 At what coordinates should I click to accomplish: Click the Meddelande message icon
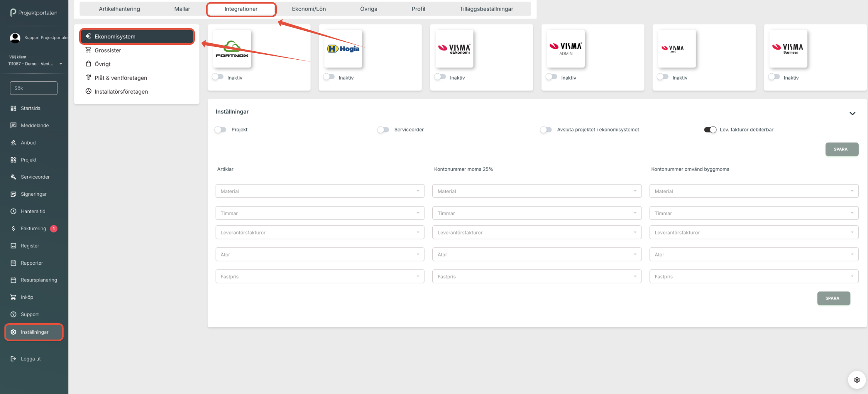(x=13, y=125)
